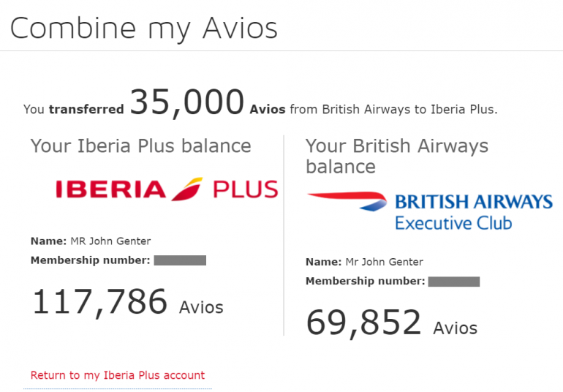The image size is (563, 392).
Task: Click the Your British Airways balance heading
Action: tap(396, 156)
